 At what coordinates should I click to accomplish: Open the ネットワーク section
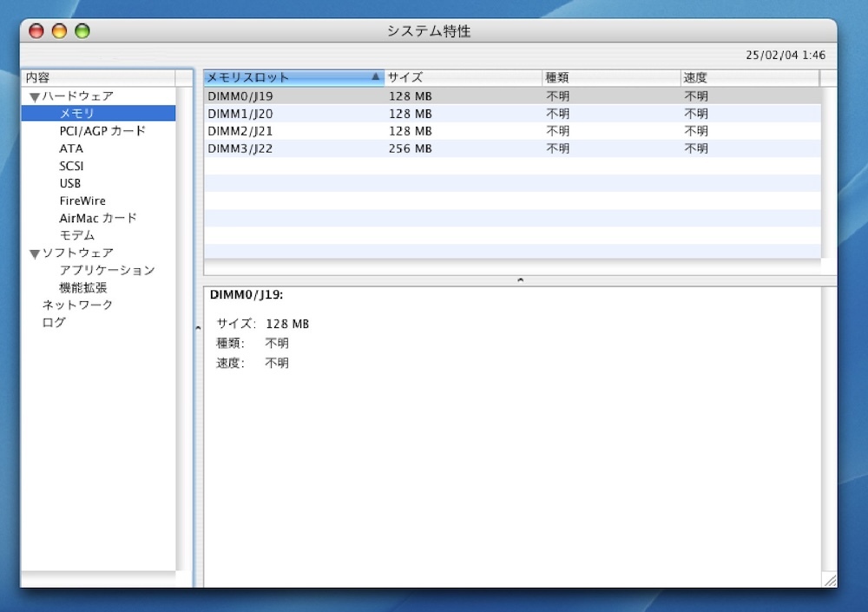point(77,306)
